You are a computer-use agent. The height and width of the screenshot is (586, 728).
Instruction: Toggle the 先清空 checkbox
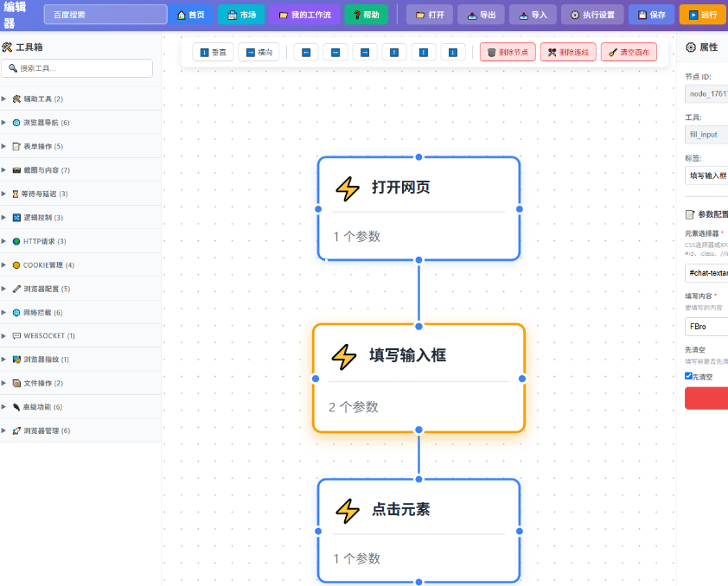pyautogui.click(x=689, y=376)
